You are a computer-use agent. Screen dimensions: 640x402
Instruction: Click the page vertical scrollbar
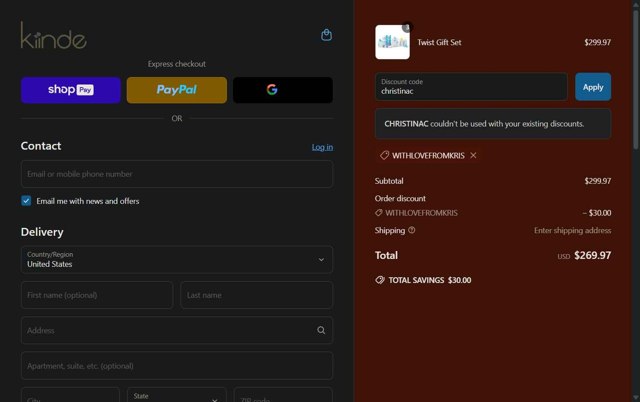pos(636,80)
